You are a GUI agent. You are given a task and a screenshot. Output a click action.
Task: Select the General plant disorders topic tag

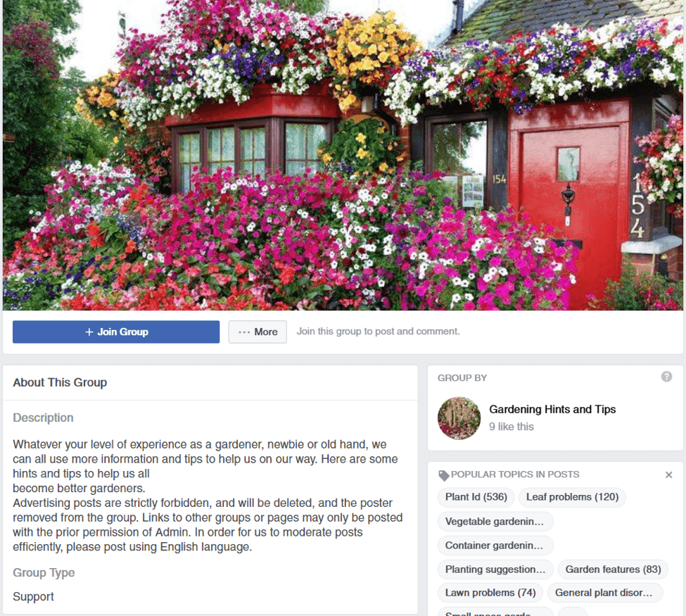(605, 593)
